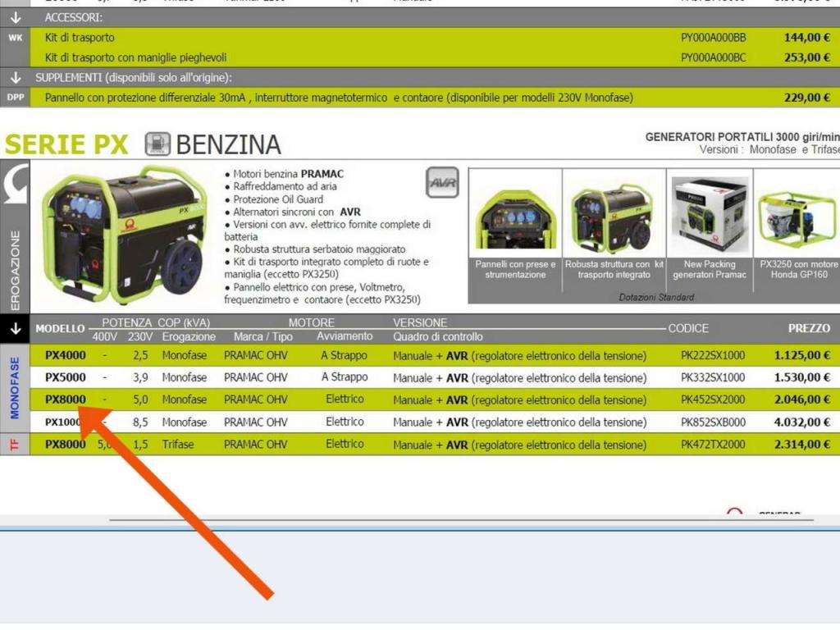840x630 pixels.
Task: Click the down arrow beside MODELLO header
Action: pos(16,328)
